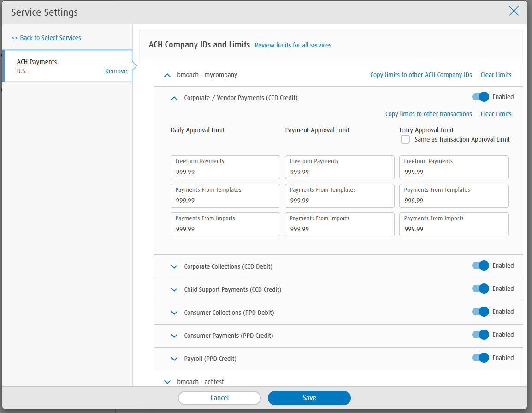Select the ACH Payments U.S. service
Image resolution: width=532 pixels, height=413 pixels.
[x=67, y=66]
